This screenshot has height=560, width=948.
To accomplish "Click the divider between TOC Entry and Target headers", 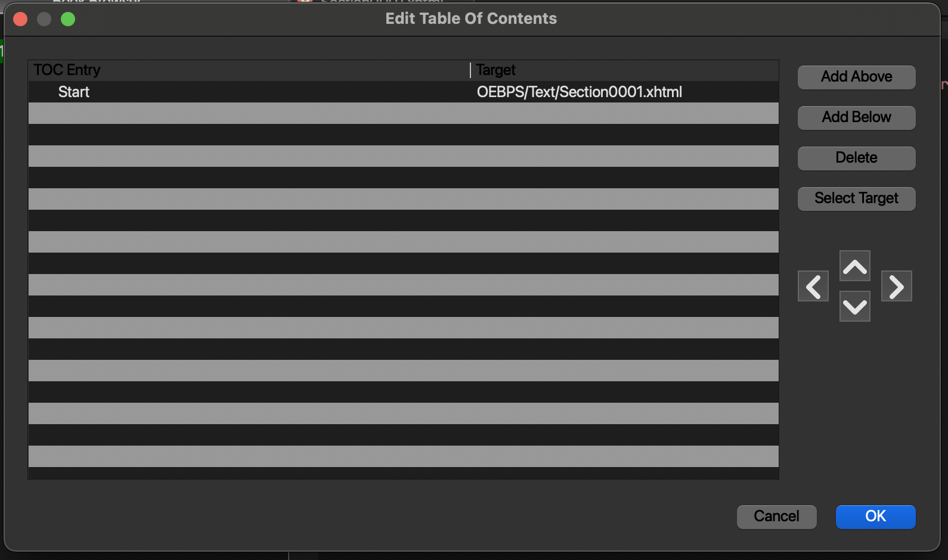I will (470, 70).
